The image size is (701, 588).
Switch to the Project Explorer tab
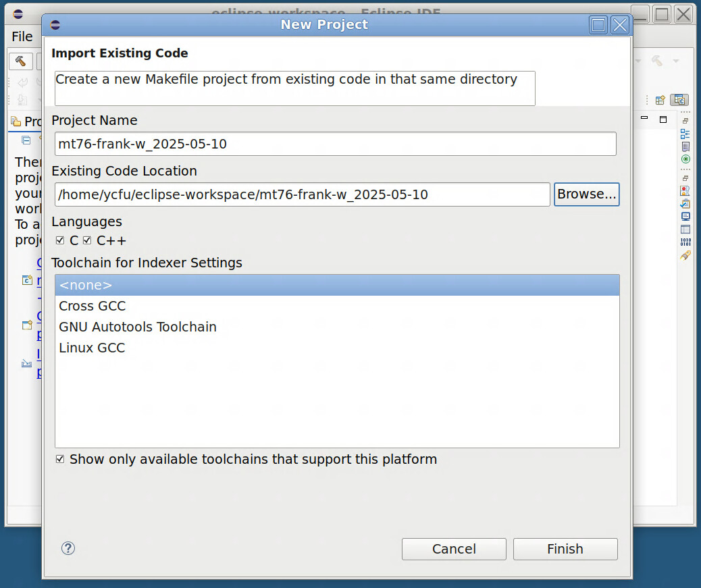pos(27,121)
